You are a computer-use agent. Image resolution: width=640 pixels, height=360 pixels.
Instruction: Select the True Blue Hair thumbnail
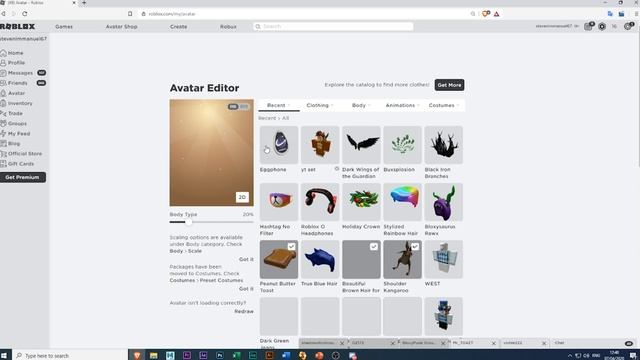320,259
